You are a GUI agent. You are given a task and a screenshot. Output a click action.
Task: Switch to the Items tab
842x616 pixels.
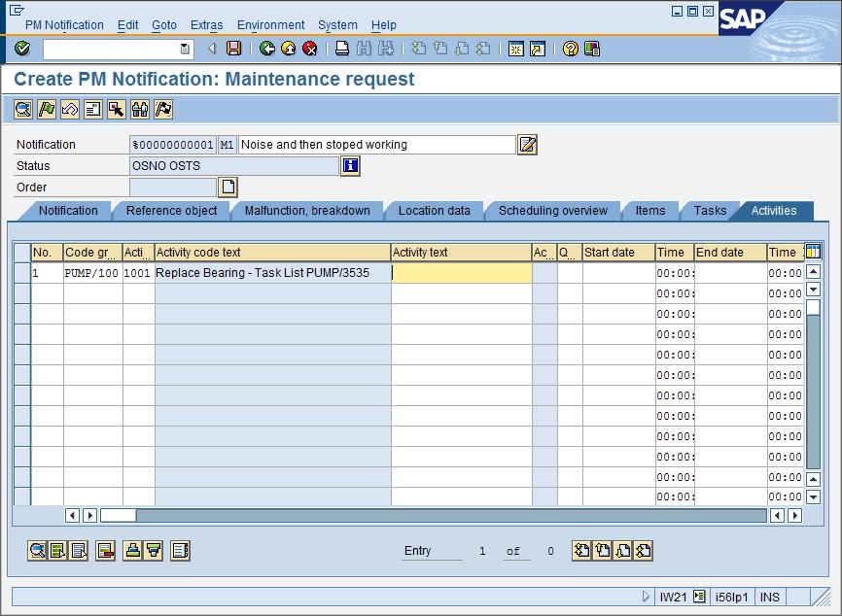click(650, 211)
